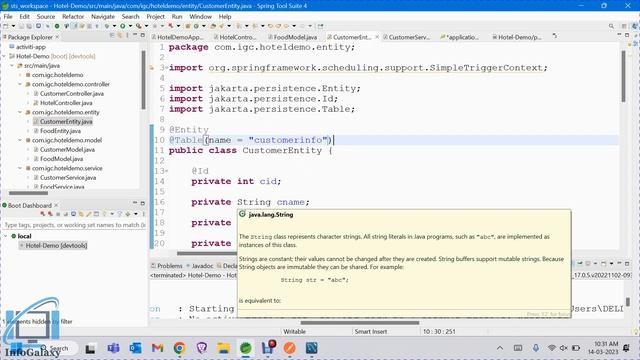Collapse the com.igc.hoteldemo.entity package
The image size is (640, 360).
(x=20, y=112)
